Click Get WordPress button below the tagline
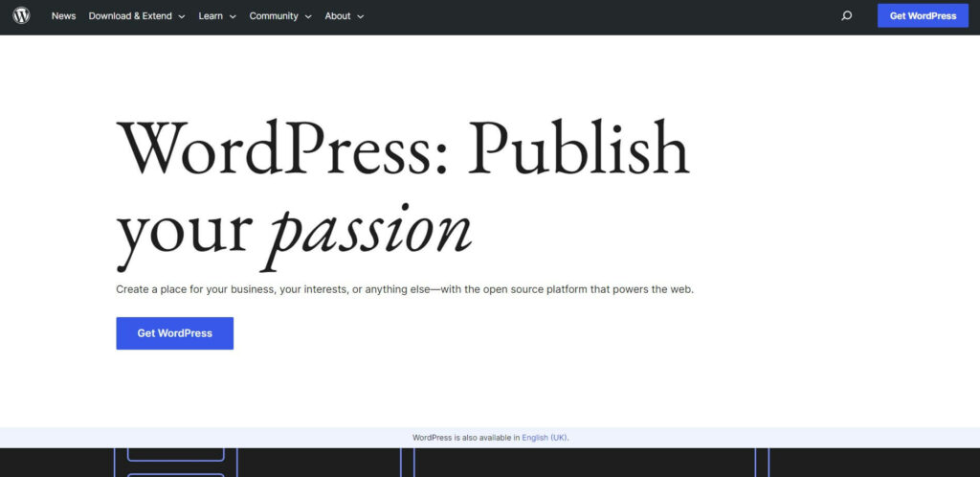 click(175, 333)
